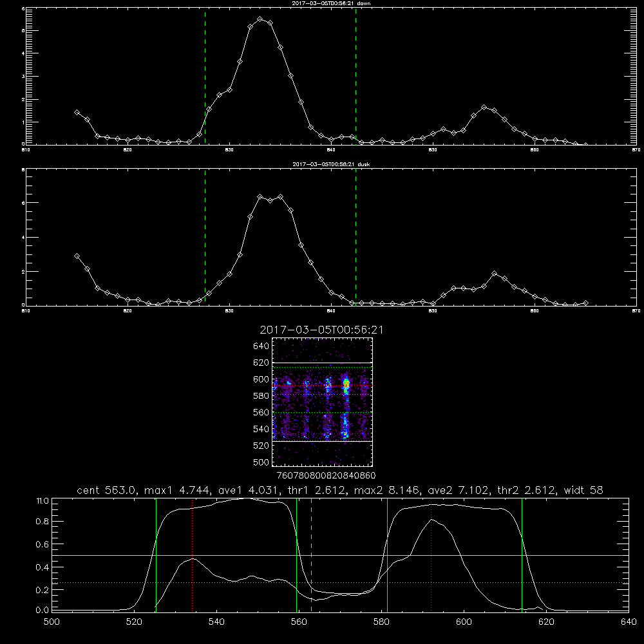The height and width of the screenshot is (644, 644).
Task: Click the right green dashed line in dawn plot
Action: tap(355, 76)
